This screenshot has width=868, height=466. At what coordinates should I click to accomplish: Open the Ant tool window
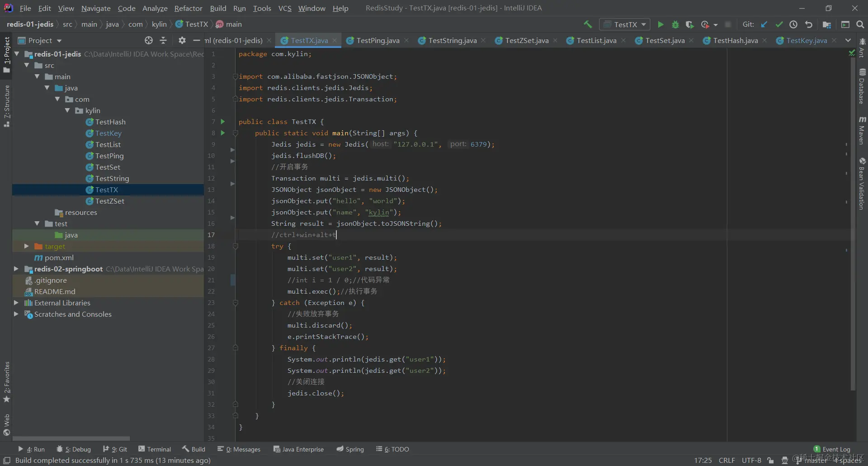click(862, 48)
